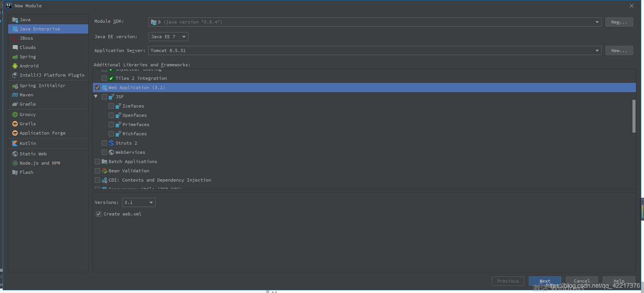Click the JSF framework icon
Screen dimensions: 644x293
(111, 97)
